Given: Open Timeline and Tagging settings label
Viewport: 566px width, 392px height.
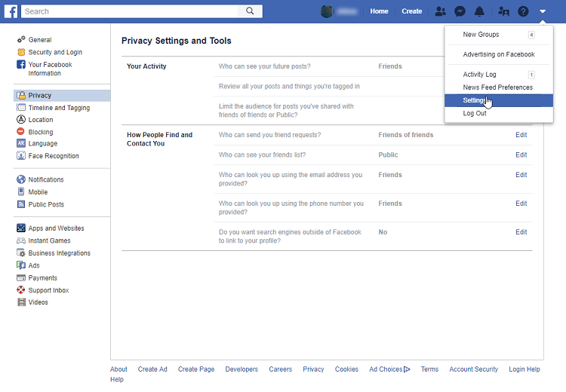Looking at the screenshot, I should 59,108.
